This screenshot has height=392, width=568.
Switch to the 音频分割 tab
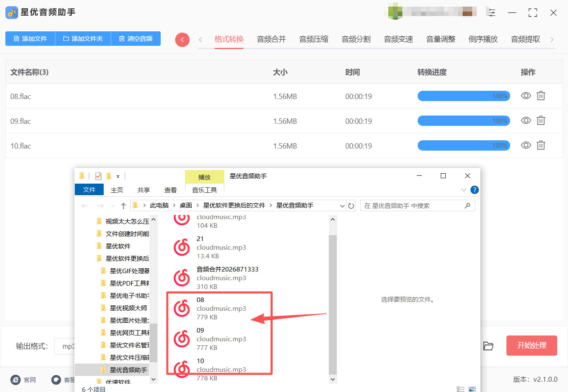click(356, 39)
